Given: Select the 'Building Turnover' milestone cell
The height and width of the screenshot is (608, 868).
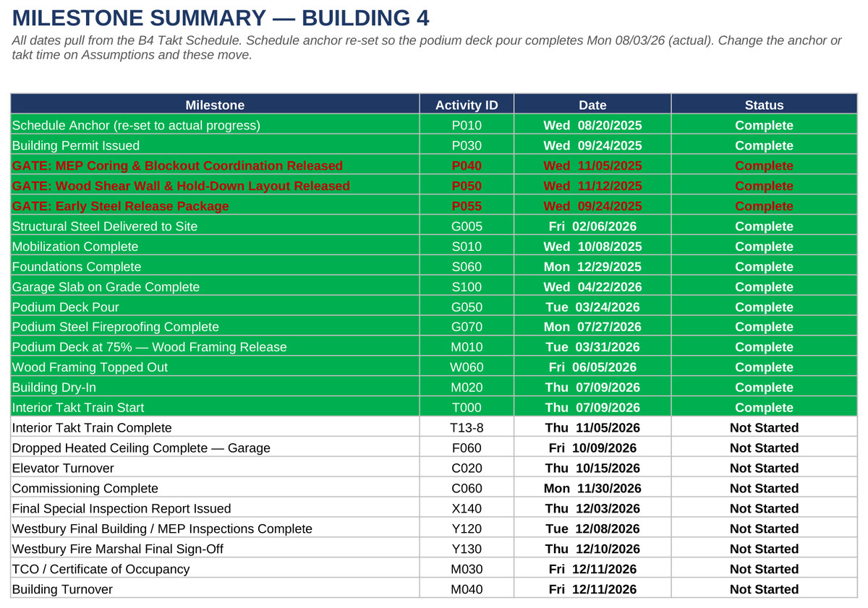Looking at the screenshot, I should click(215, 590).
